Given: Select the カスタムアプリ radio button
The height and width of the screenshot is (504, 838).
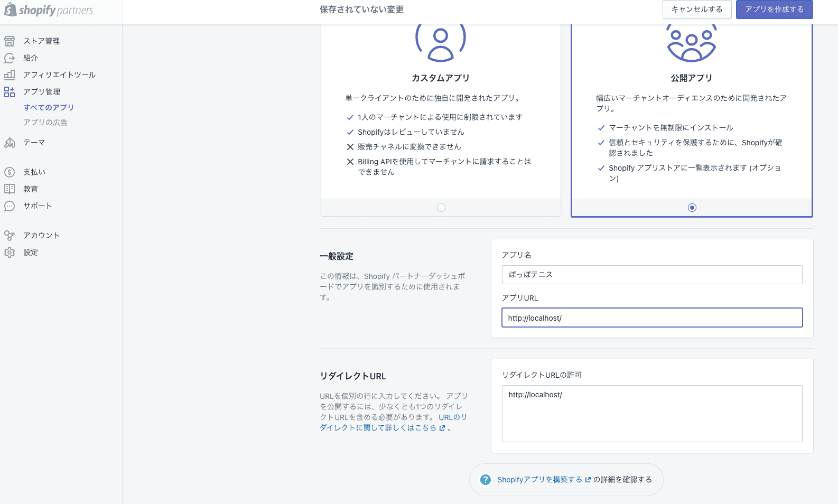Looking at the screenshot, I should coord(441,208).
